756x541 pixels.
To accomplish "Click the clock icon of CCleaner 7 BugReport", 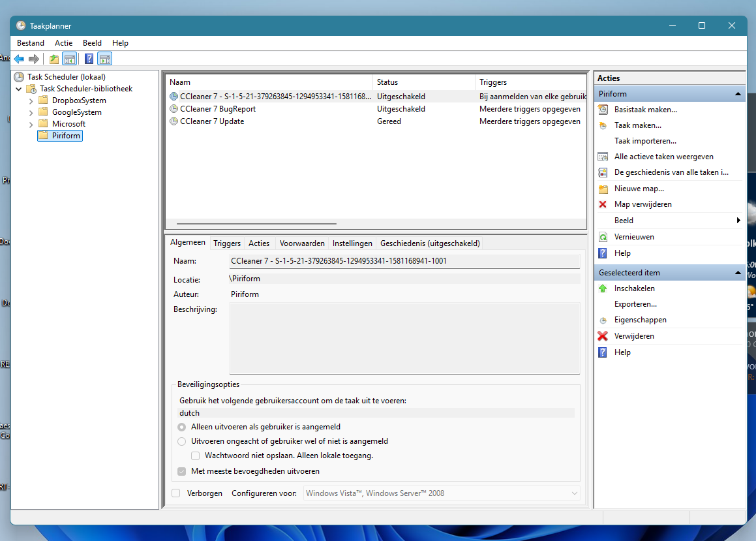I will 174,109.
